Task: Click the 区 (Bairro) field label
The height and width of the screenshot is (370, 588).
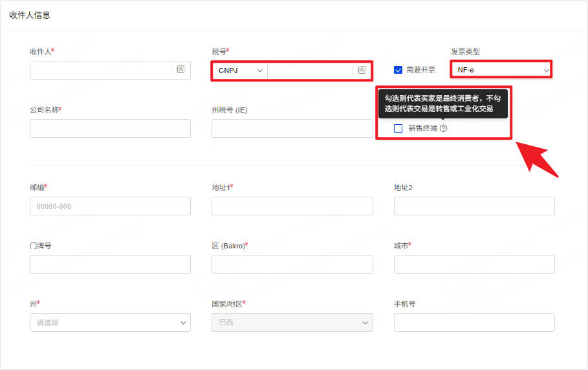Action: coord(230,246)
